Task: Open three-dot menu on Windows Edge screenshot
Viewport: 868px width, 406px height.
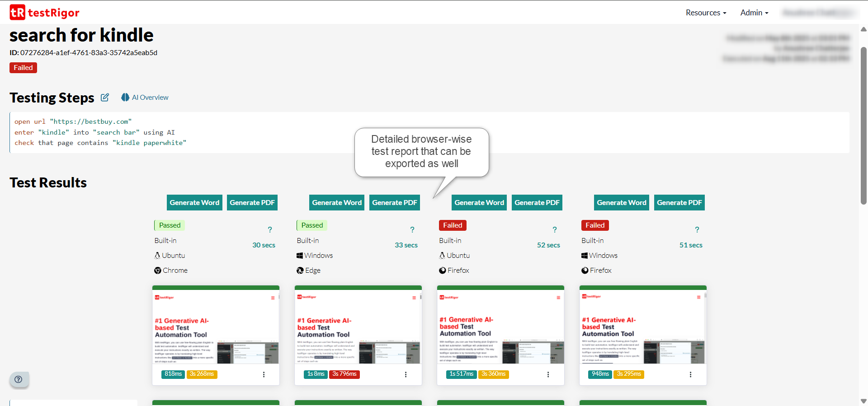Action: (x=406, y=374)
